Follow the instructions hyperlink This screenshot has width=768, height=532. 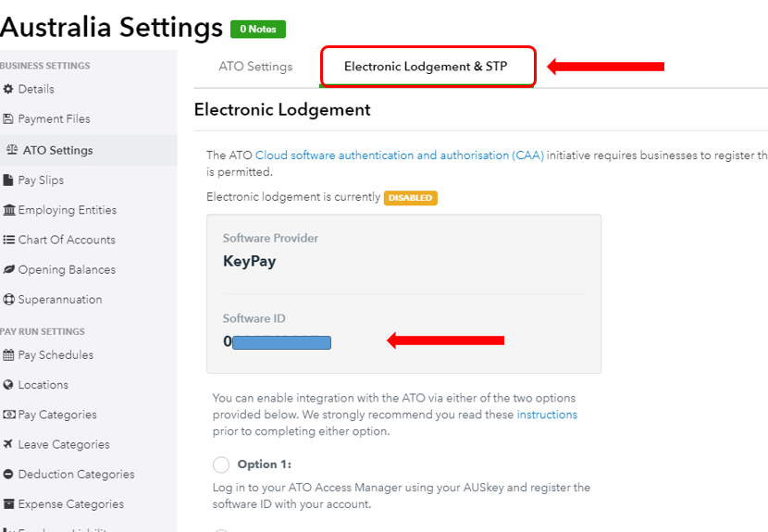tap(547, 414)
